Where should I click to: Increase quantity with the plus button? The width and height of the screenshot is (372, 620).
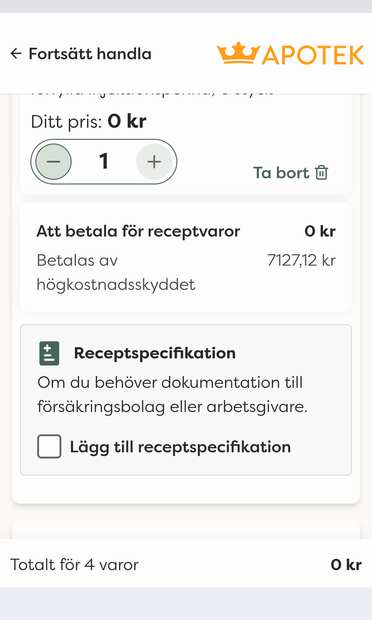[x=154, y=162]
